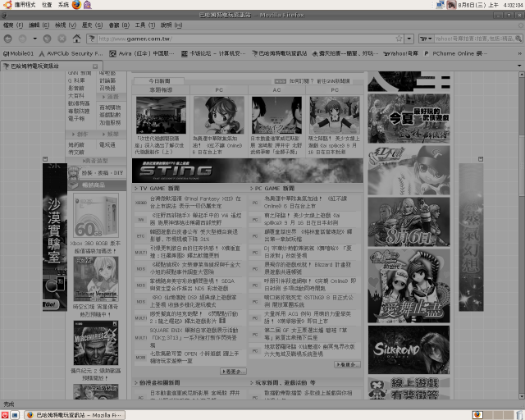Screen dimensions: 525x420
Task: Open the Home page icon
Action: 76,39
